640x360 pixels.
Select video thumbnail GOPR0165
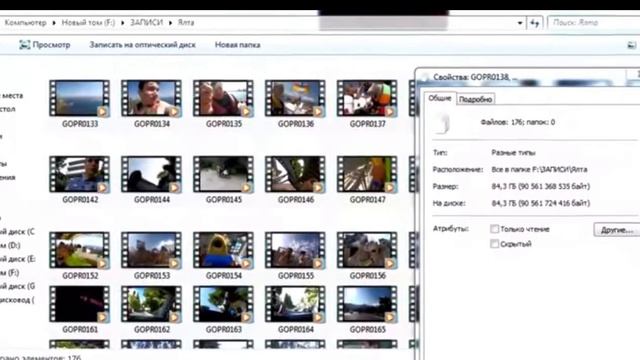click(367, 304)
